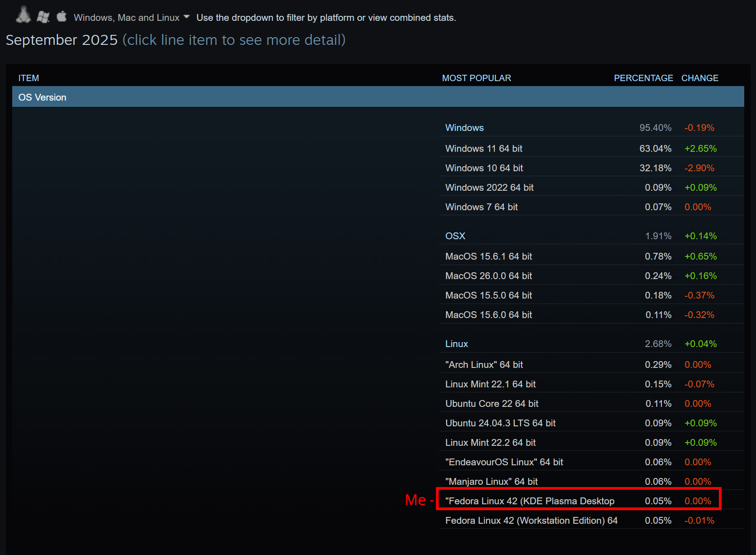Select the Ubuntu 24.04.3 LTS 64 bit row
Image resolution: width=756 pixels, height=555 pixels.
tap(591, 423)
